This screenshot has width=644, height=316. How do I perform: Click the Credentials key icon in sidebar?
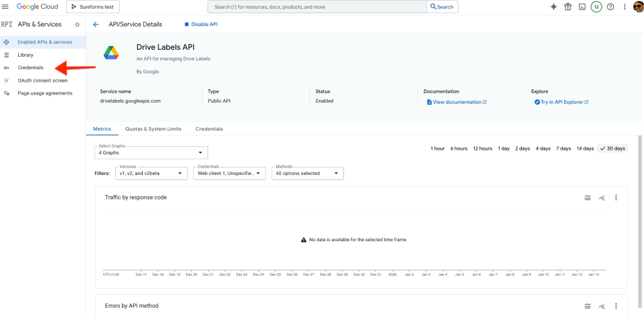6,68
